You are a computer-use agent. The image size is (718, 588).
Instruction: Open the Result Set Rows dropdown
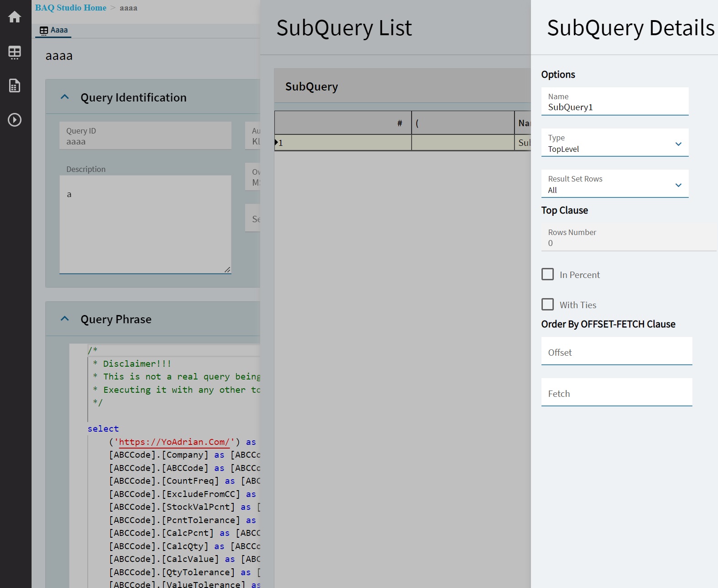click(x=615, y=184)
